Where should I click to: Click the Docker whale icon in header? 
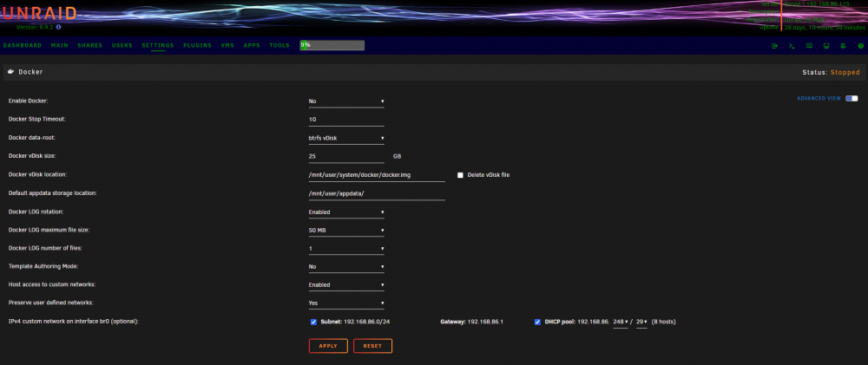point(11,72)
